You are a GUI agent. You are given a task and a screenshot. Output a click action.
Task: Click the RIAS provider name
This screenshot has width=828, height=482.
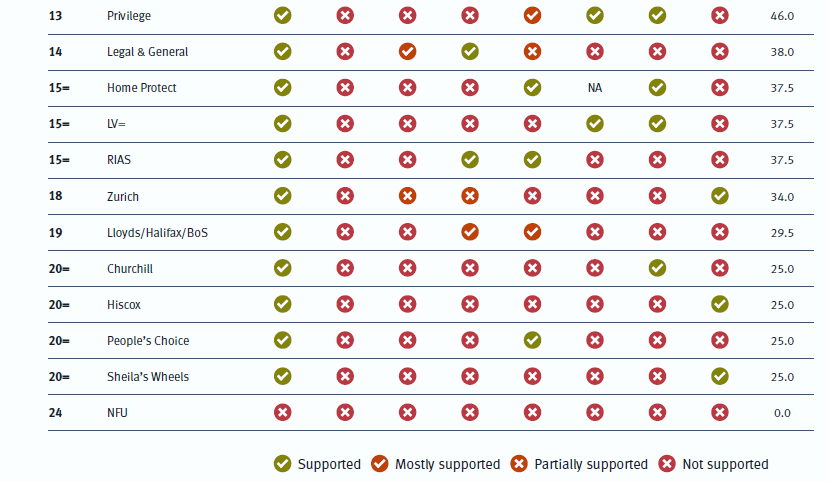click(x=119, y=160)
